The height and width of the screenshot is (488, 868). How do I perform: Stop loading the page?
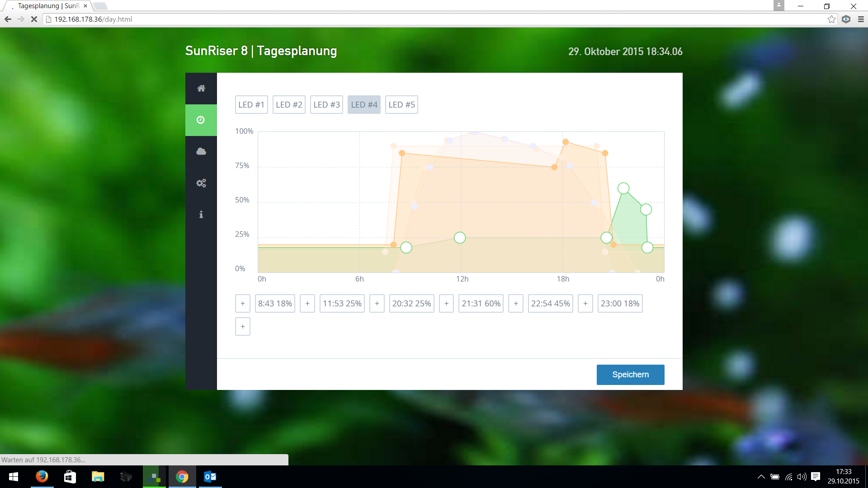34,19
